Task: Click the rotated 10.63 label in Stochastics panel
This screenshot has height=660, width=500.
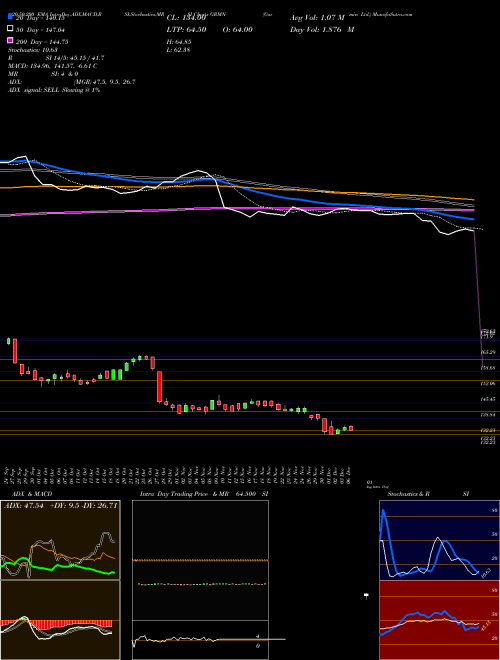Action: 486,572
